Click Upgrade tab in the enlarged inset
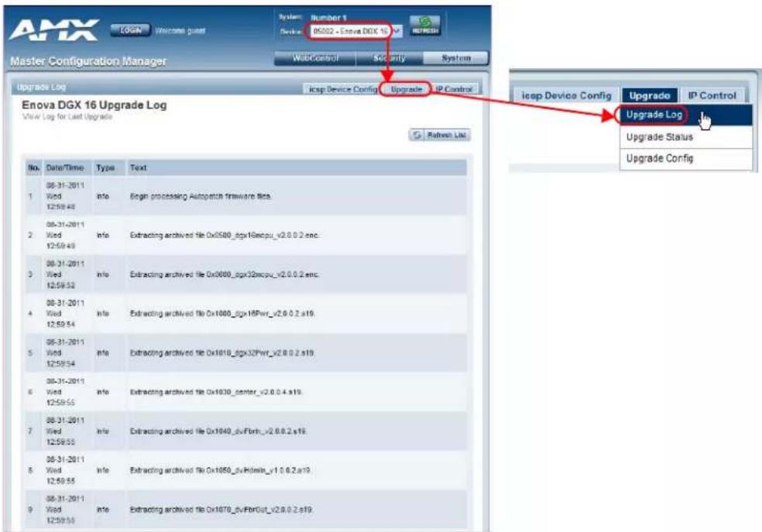 pos(649,96)
